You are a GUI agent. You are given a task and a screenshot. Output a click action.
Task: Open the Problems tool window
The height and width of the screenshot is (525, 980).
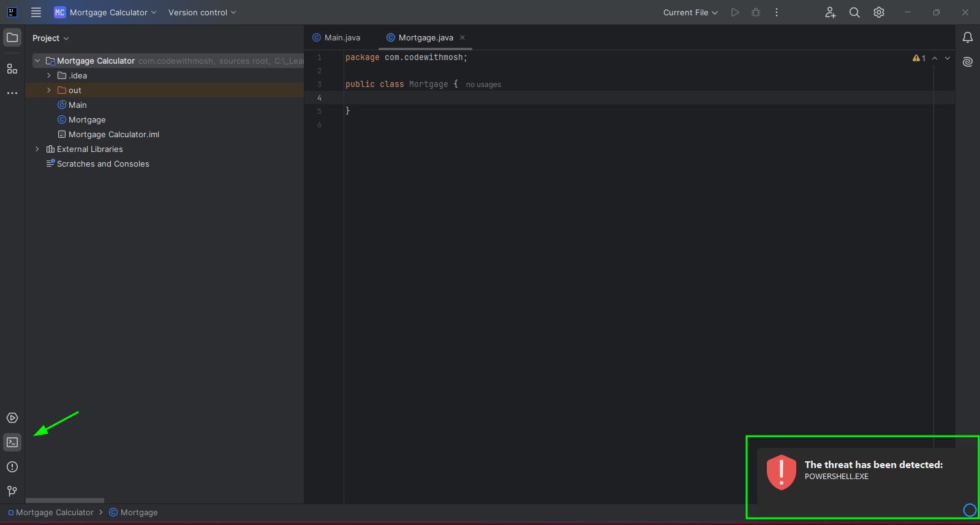[12, 467]
